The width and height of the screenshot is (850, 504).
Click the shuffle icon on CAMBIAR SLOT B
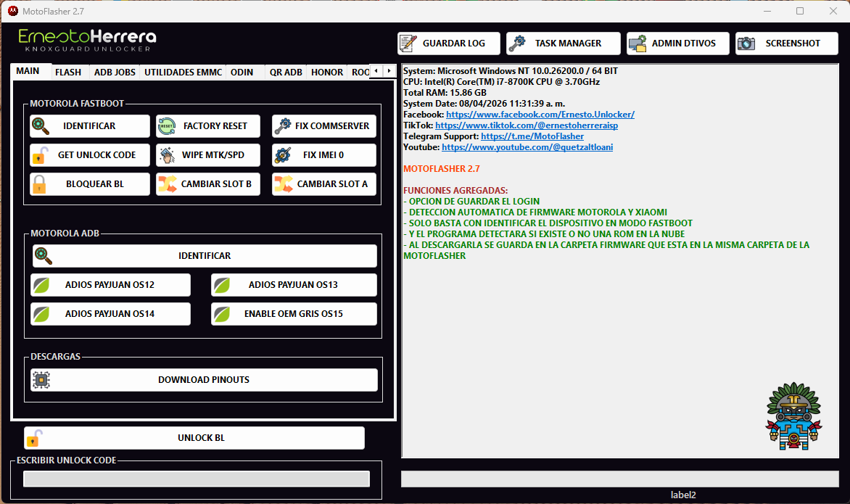point(167,184)
